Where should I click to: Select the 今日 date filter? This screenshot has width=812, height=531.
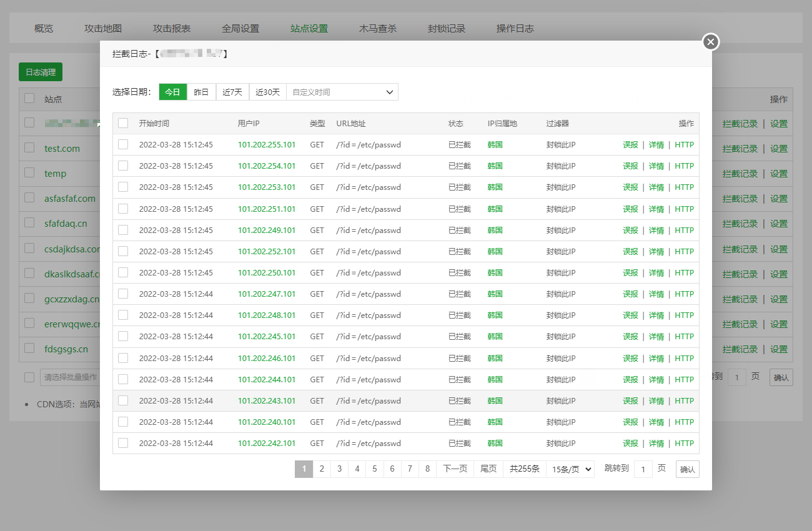coord(172,92)
